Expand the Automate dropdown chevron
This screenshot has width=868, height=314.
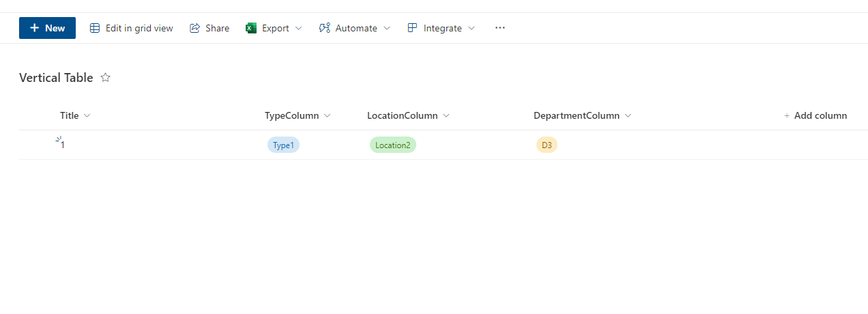click(387, 28)
